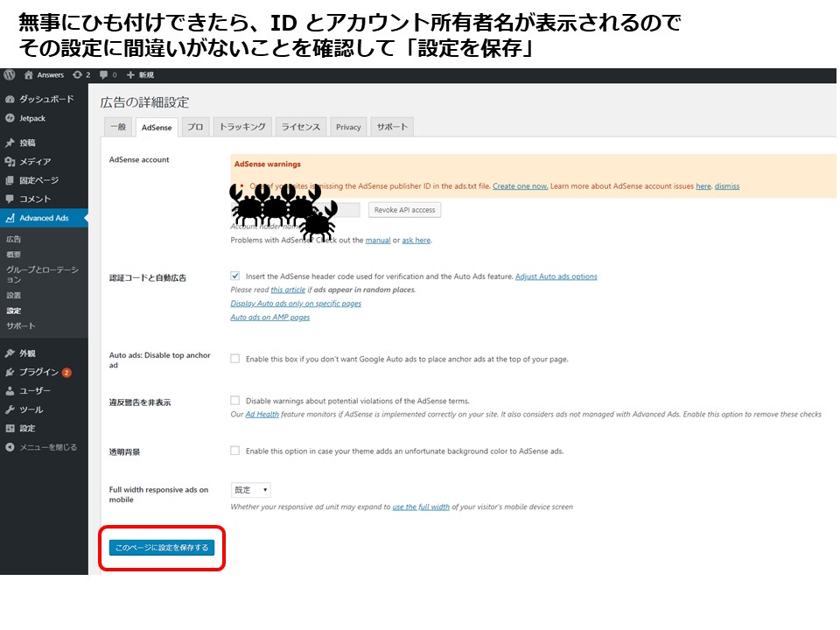Click the 広告の詳細設定 page heading
The image size is (840, 630).
point(144,102)
